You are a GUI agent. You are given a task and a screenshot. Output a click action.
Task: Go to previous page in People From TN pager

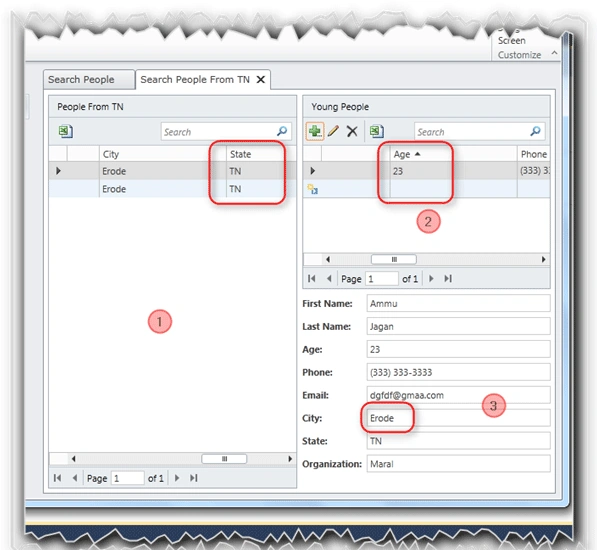(75, 478)
